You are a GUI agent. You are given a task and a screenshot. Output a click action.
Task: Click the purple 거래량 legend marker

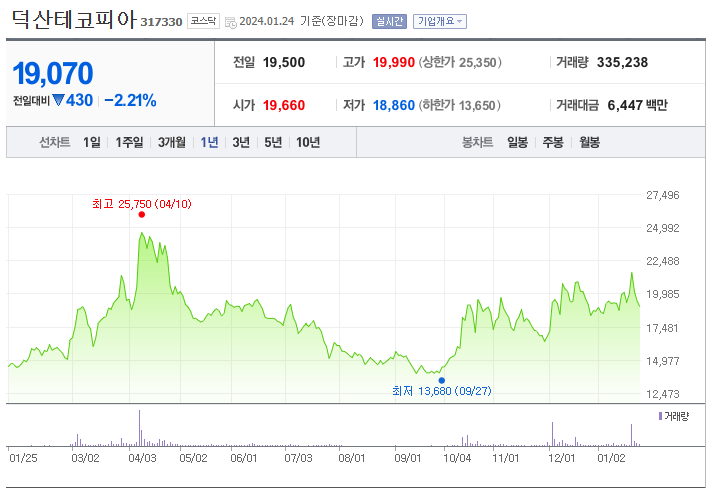(661, 416)
